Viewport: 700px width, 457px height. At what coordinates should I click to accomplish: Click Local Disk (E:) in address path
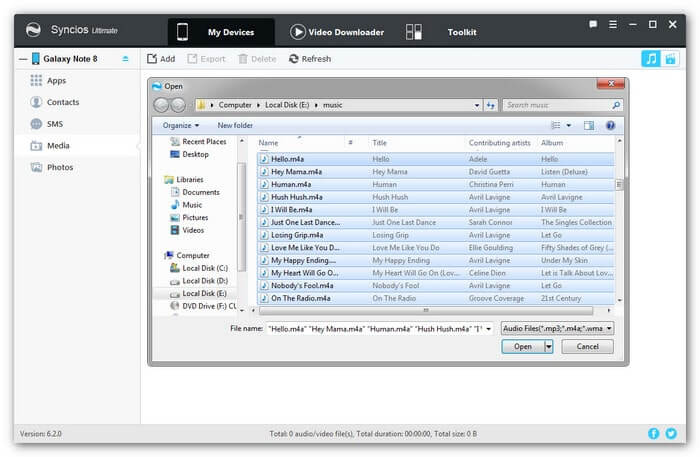pos(287,105)
